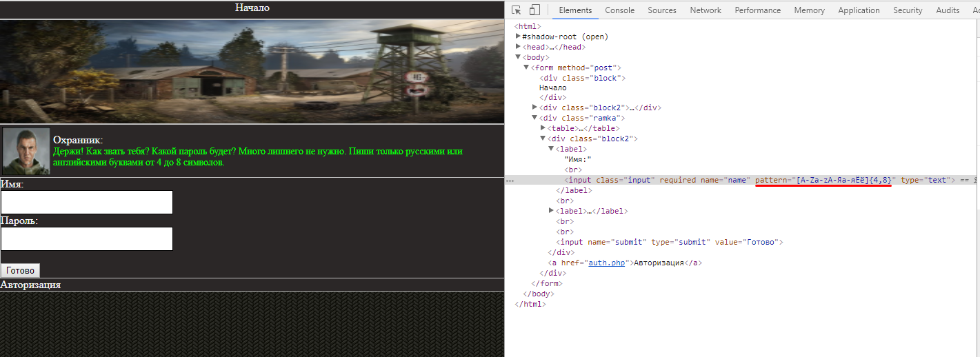
Task: Focus the Имя text field
Action: [x=86, y=203]
